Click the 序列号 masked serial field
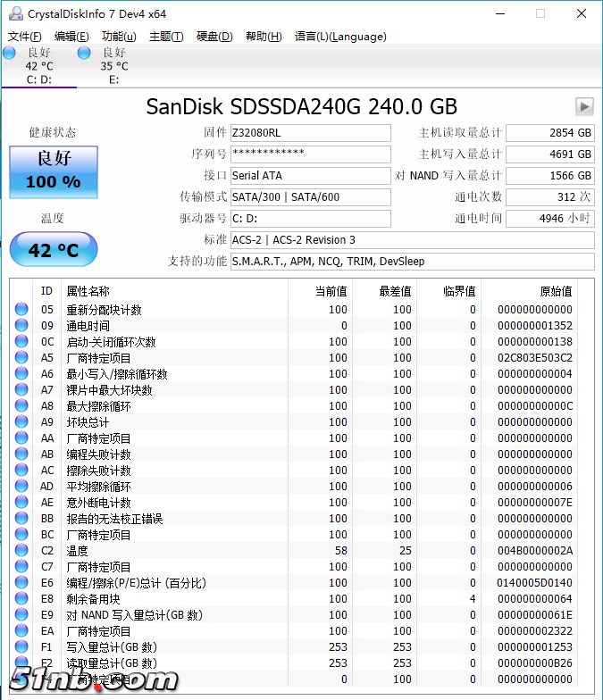This screenshot has width=603, height=700. pos(311,154)
